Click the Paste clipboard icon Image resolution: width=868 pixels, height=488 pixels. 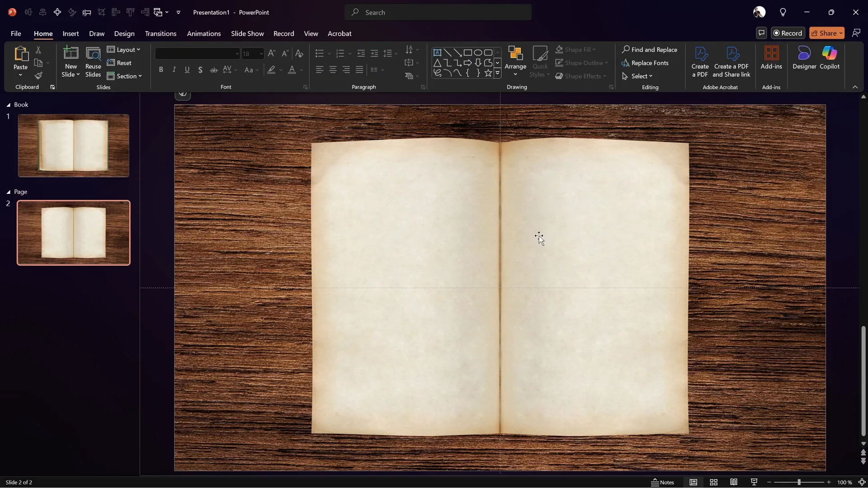pyautogui.click(x=20, y=54)
